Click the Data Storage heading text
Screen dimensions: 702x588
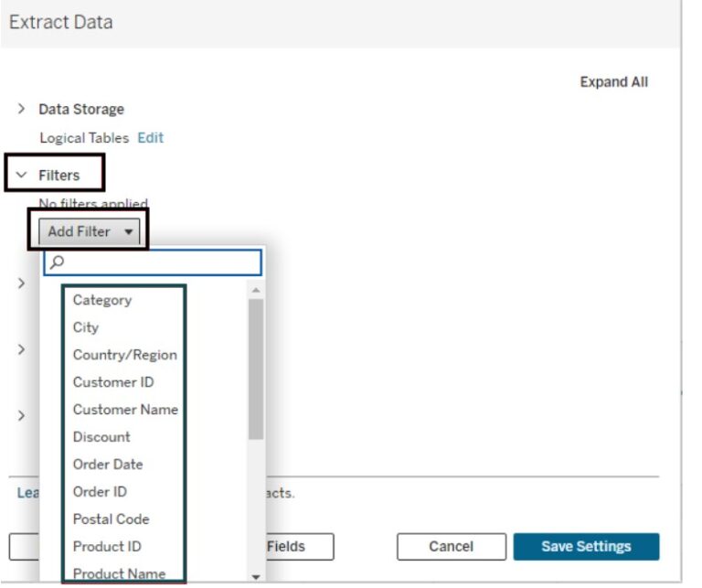pos(81,109)
